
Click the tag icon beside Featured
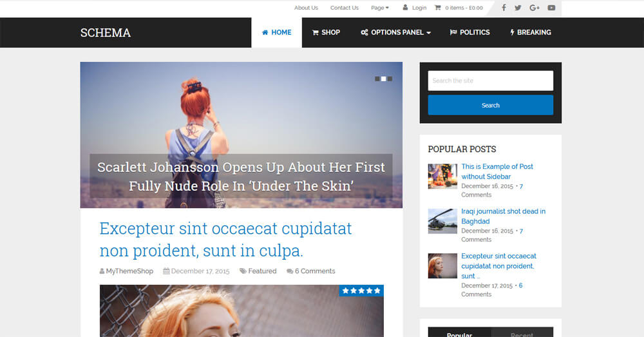coord(243,271)
